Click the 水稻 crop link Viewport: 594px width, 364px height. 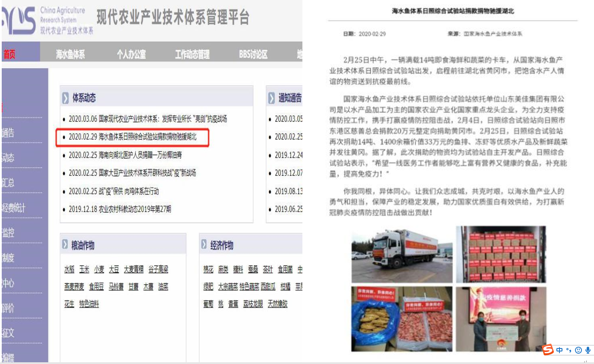[x=69, y=269]
